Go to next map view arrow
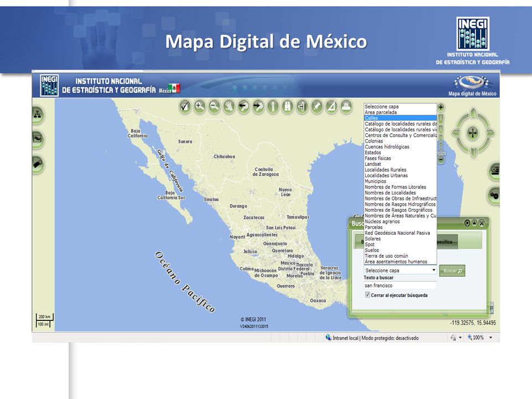Screen dimensions: 532x399 (x=258, y=106)
